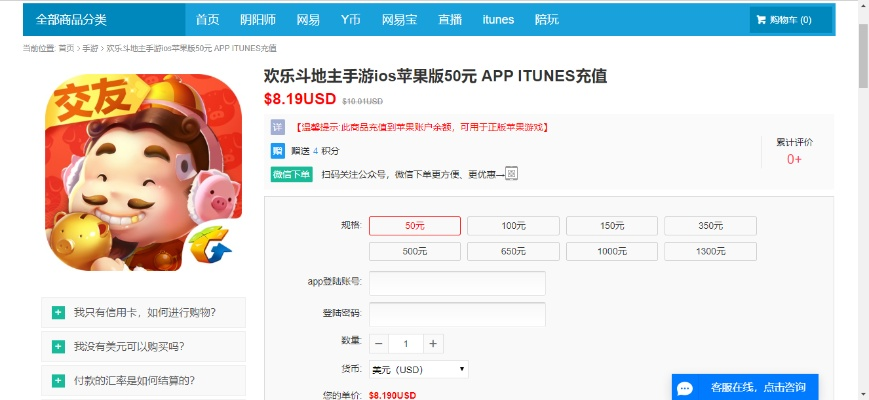Click the blue 赠 points badge icon
The height and width of the screenshot is (400, 869).
(278, 151)
